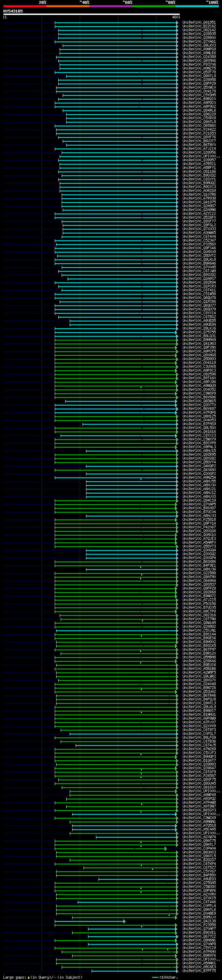Viewport: 222px width, 980px height.
Task: Open the UniRef100_B7FF75 hit label
Action: click(199, 971)
